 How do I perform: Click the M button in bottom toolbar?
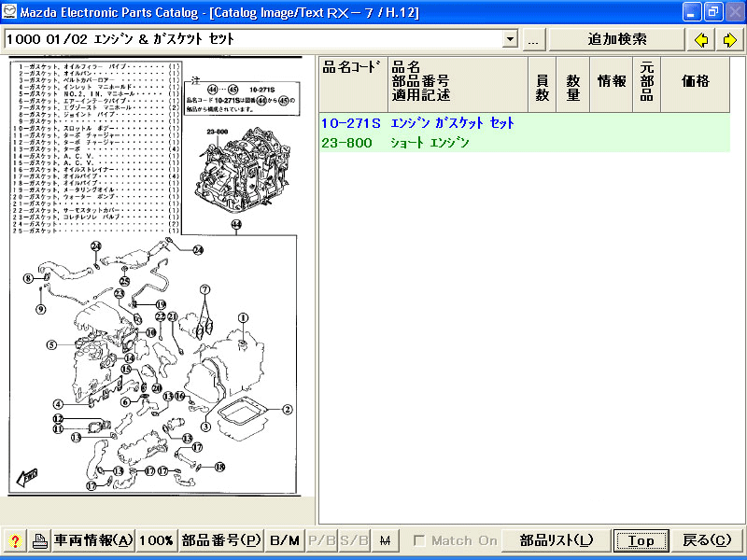[x=385, y=540]
